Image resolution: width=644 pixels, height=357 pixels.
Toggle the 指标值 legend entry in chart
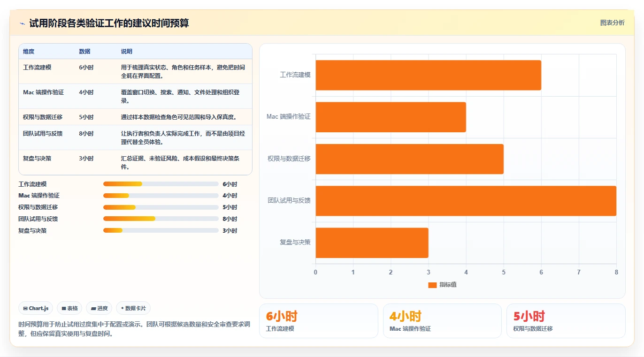click(x=442, y=285)
